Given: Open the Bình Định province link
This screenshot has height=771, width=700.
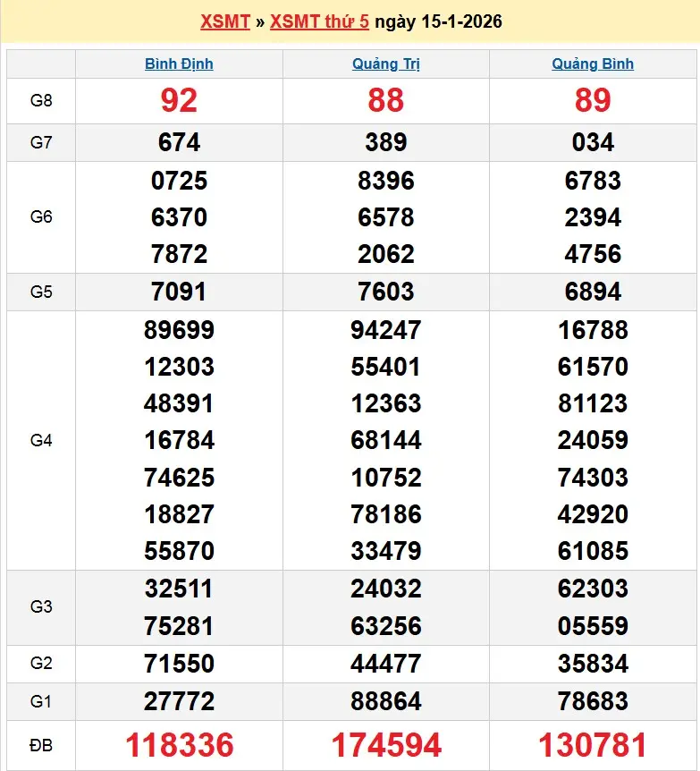Looking at the screenshot, I should tap(179, 64).
